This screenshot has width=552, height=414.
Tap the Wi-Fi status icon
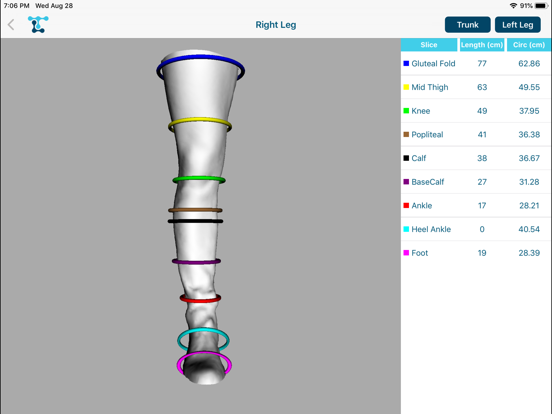(x=514, y=6)
